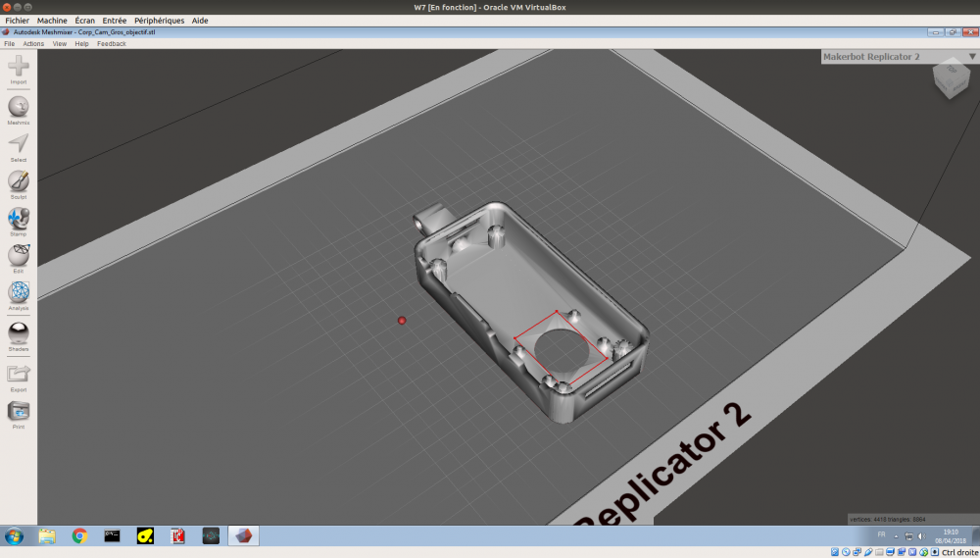Screen dimensions: 980x558
Task: Open VirtualBox Entrée menu
Action: (115, 21)
